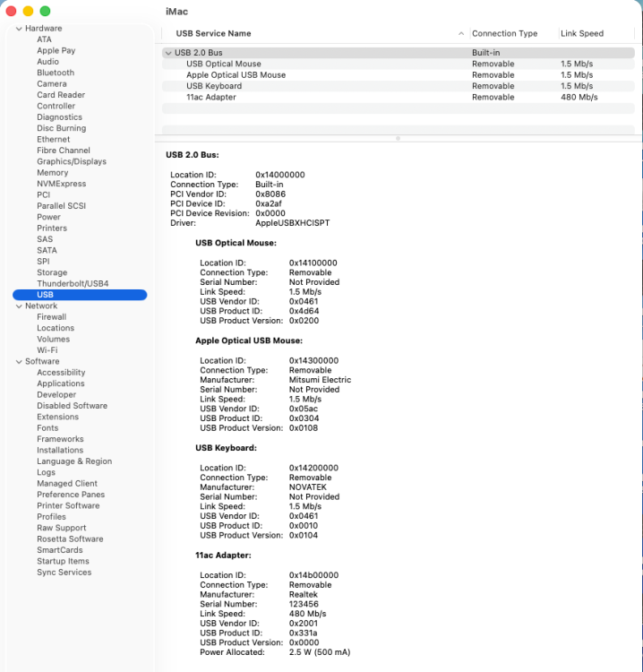
Task: Open Frameworks in the sidebar
Action: [60, 440]
